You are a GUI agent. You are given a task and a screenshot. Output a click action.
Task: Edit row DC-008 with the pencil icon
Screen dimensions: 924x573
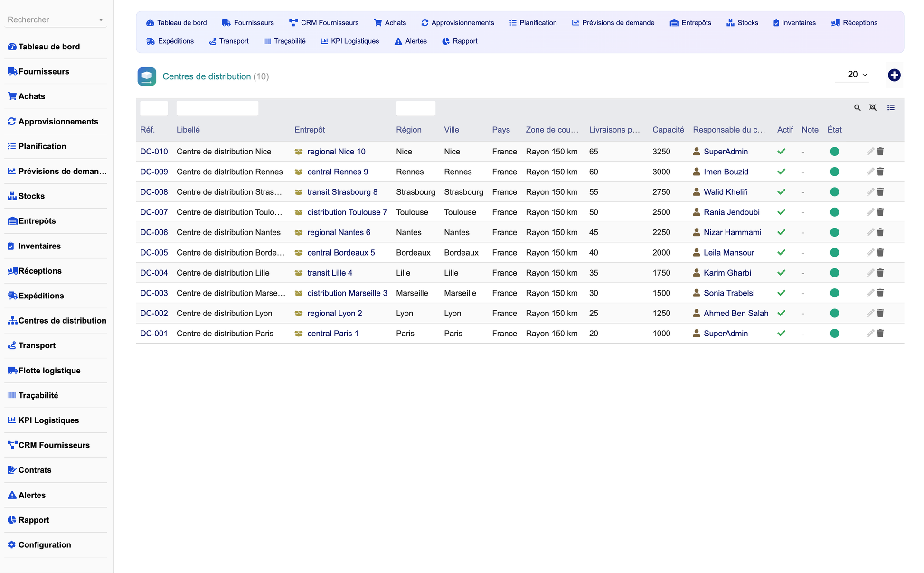(x=870, y=192)
